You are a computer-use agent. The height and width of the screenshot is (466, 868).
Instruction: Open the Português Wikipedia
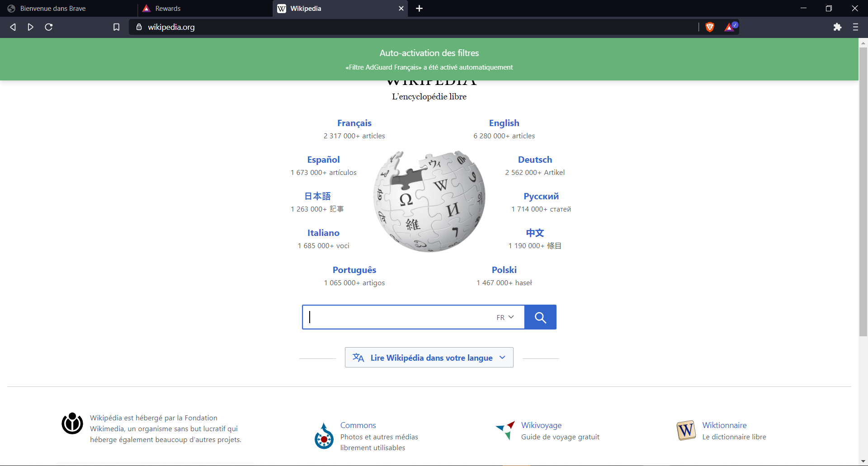[354, 270]
